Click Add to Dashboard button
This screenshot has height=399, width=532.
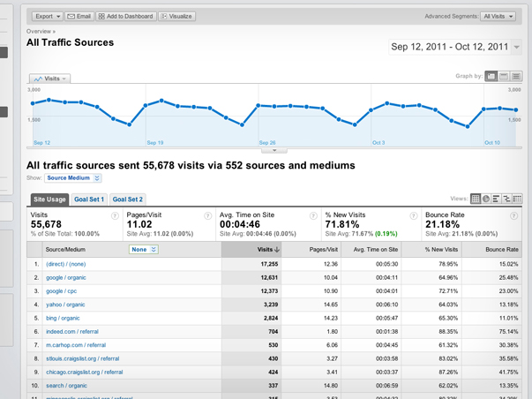(x=126, y=16)
